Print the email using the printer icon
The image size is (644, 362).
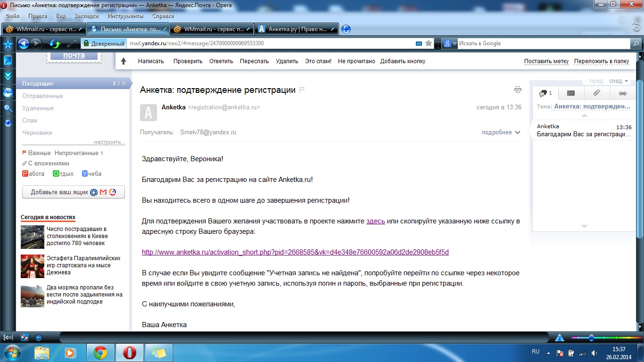coord(518,90)
